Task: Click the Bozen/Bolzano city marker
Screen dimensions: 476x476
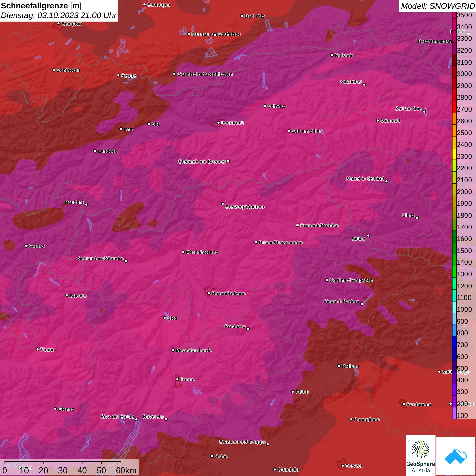Action: [x=209, y=293]
